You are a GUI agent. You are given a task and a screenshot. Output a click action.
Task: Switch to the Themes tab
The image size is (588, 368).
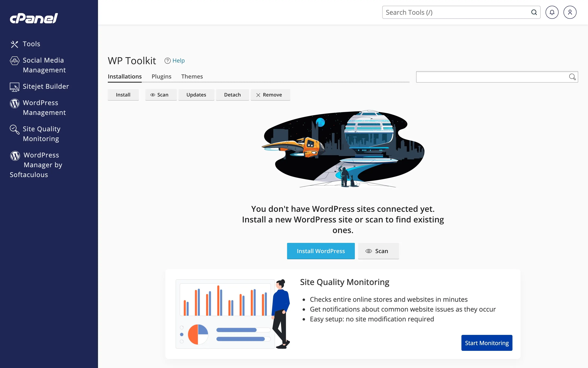tap(192, 76)
